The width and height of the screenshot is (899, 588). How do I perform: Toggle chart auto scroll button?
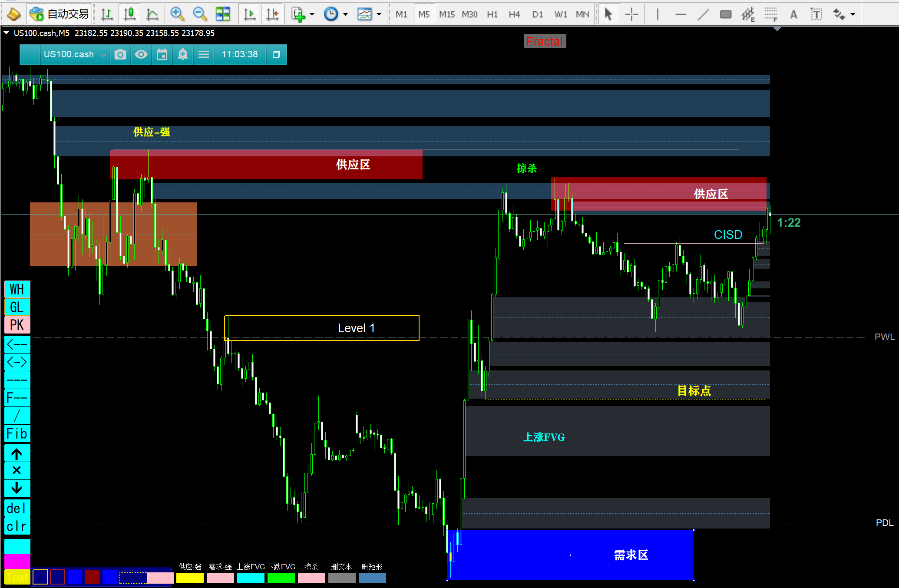click(x=249, y=14)
